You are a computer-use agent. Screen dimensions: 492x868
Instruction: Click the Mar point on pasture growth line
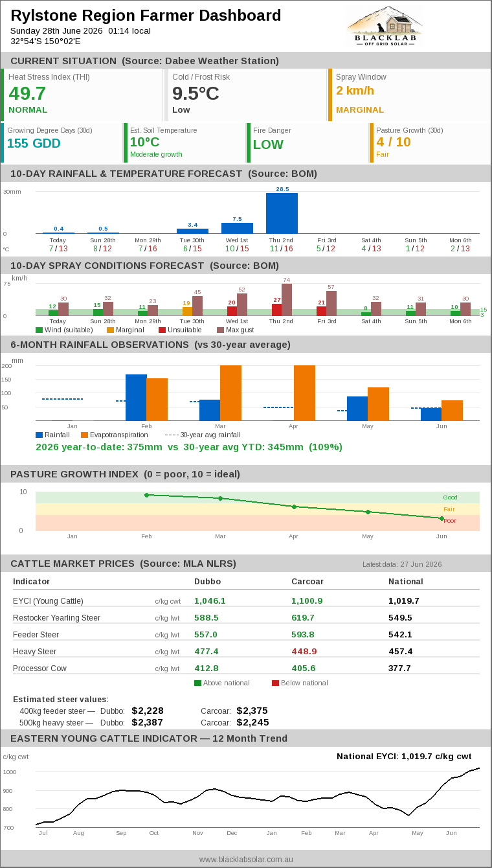point(220,498)
